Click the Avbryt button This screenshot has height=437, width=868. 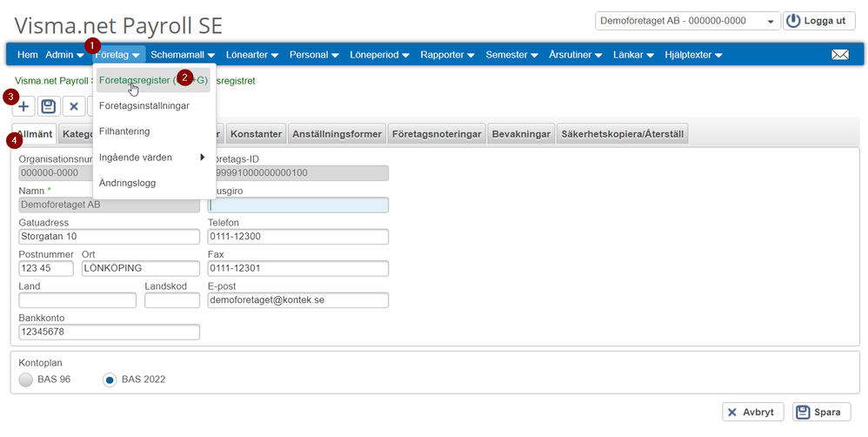click(753, 412)
